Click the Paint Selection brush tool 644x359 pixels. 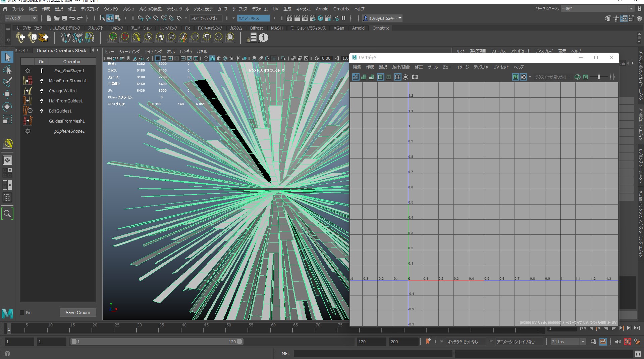(x=7, y=82)
